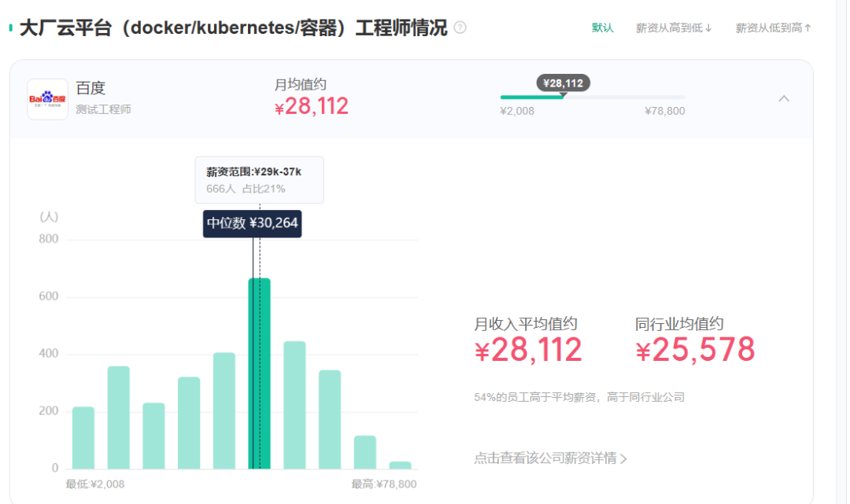Screen dimensions: 850x504
Task: Click the 薪资范围 ¥29k-37k tooltip
Action: pos(259,180)
